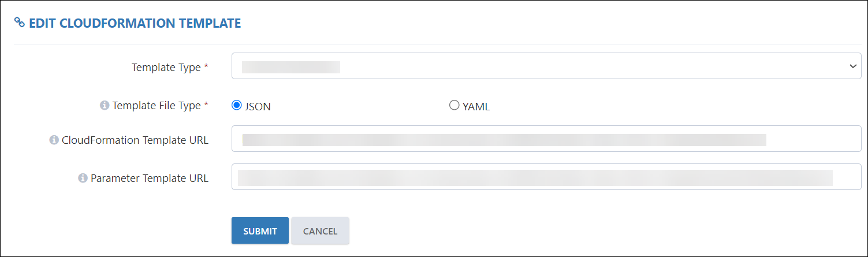This screenshot has height=257, width=868.
Task: Click the CloudFormation Template URL label text
Action: coord(135,140)
